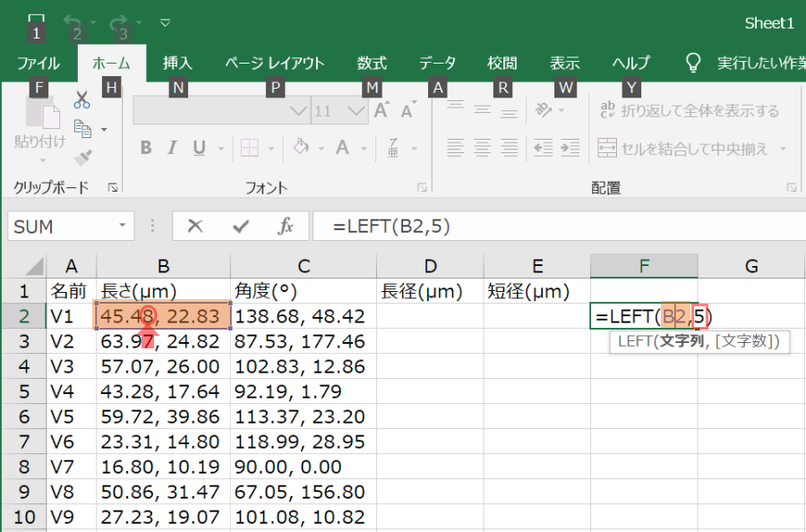Toggle Wrap Text option 折り返して全体を表示する

click(x=690, y=110)
